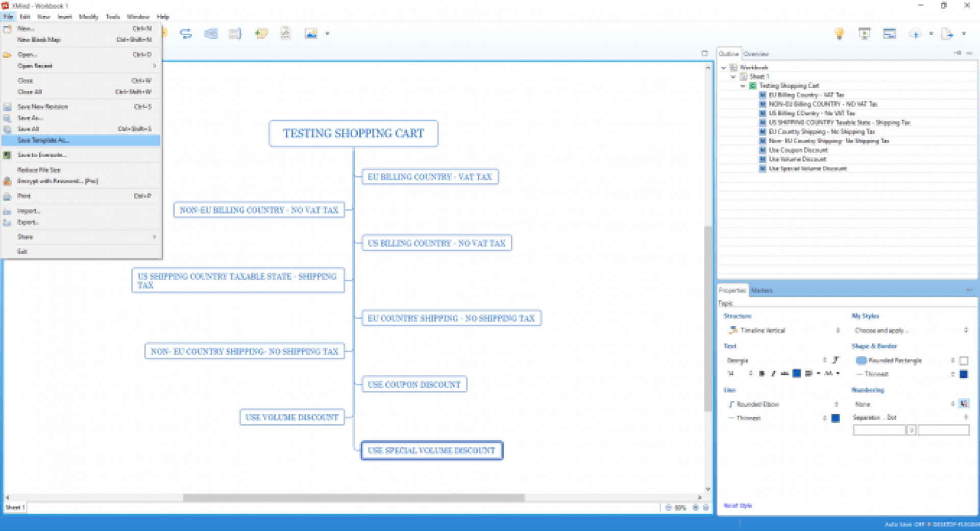The height and width of the screenshot is (531, 980).
Task: Collapse the Testing Shopping Cart outline node
Action: (743, 86)
